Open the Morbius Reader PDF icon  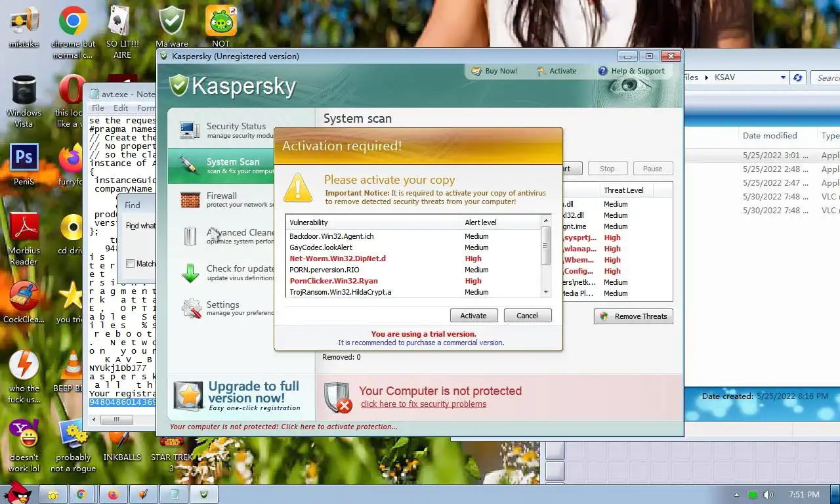(24, 228)
